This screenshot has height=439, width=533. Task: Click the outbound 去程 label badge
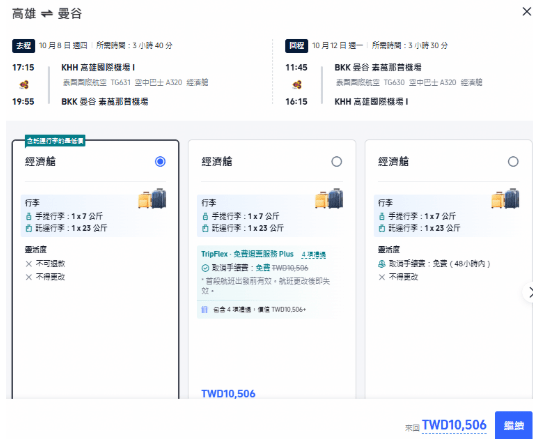point(23,46)
